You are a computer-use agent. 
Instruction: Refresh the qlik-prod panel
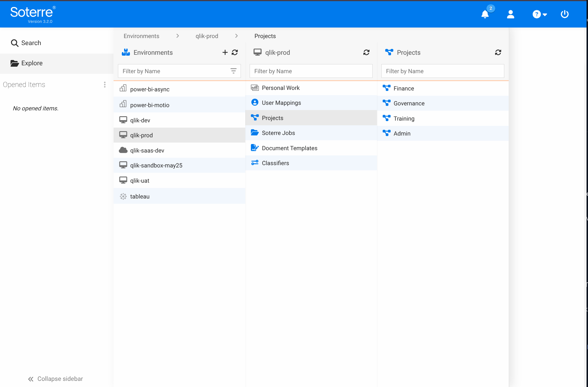(366, 52)
